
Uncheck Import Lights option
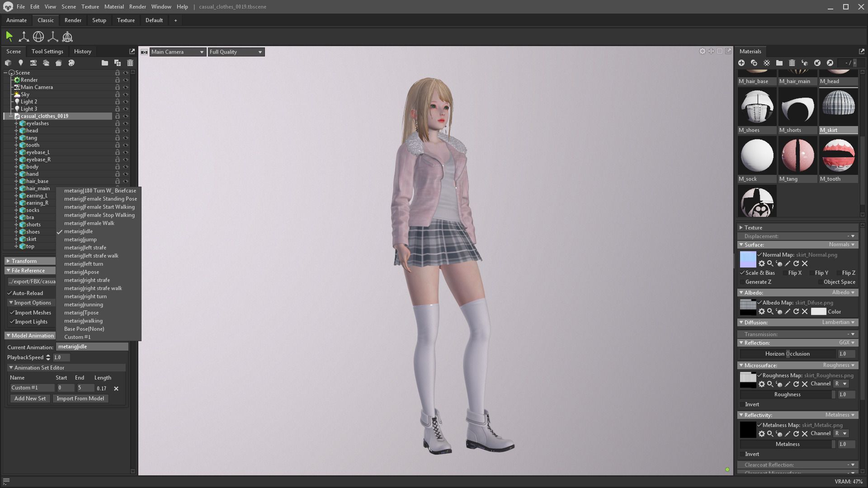click(12, 322)
